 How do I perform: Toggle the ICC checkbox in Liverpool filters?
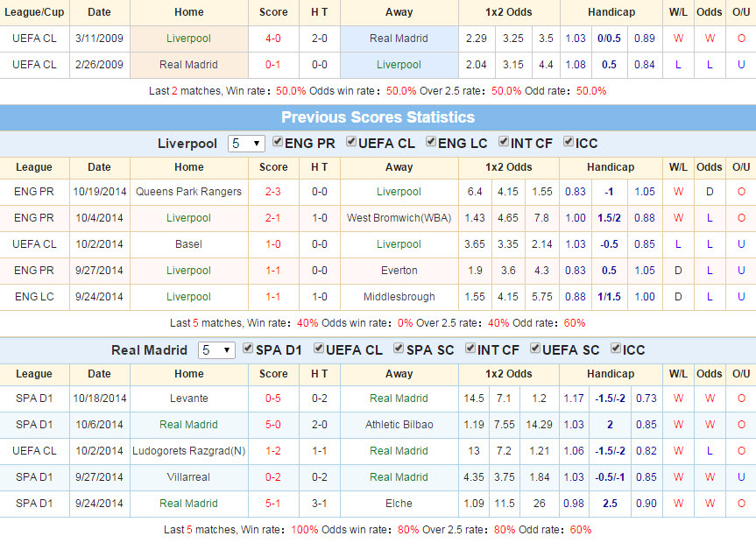(569, 141)
